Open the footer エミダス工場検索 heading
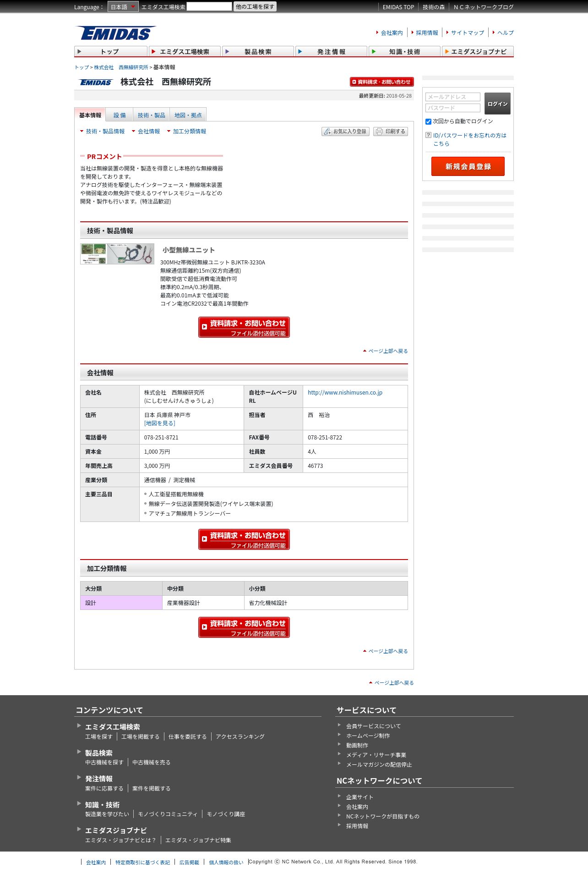This screenshot has width=588, height=873. 113,727
